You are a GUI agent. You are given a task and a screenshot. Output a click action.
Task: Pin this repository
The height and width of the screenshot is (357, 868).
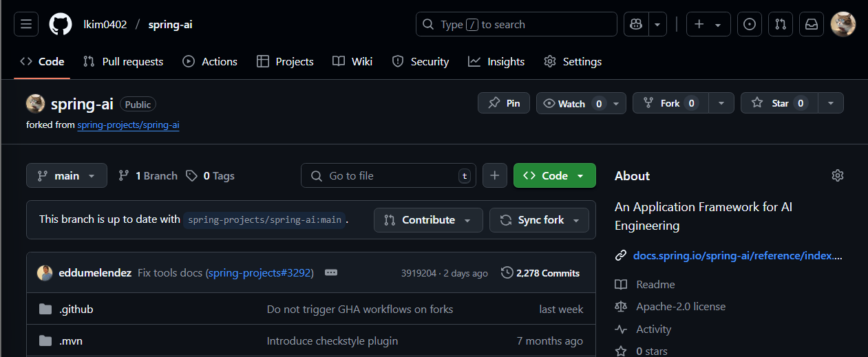click(x=504, y=103)
